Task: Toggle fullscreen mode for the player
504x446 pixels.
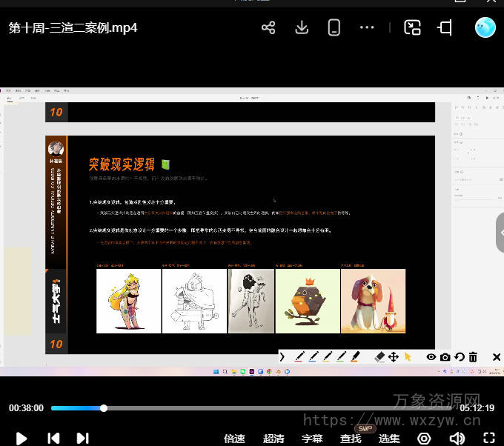Action: pos(488,438)
